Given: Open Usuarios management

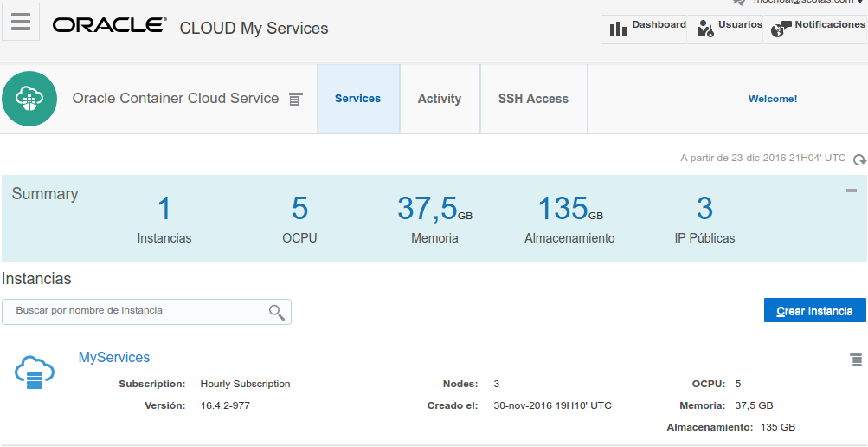Looking at the screenshot, I should tap(725, 29).
